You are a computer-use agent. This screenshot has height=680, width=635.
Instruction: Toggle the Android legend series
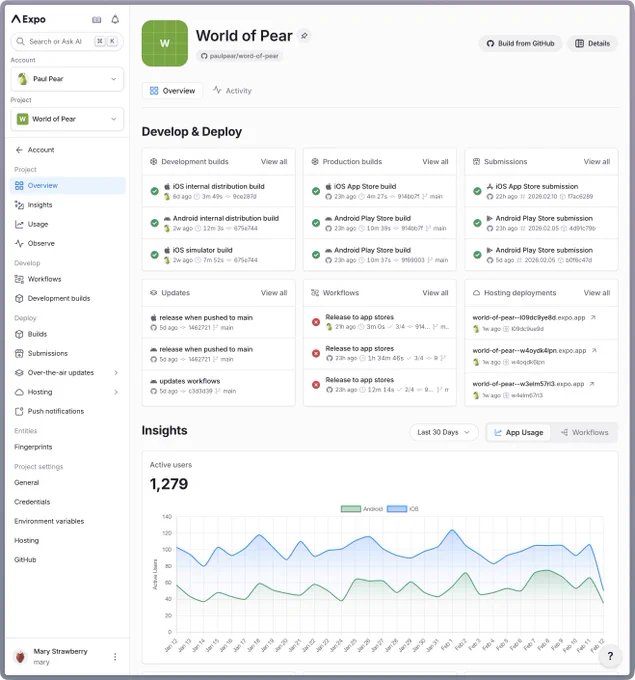(x=362, y=509)
